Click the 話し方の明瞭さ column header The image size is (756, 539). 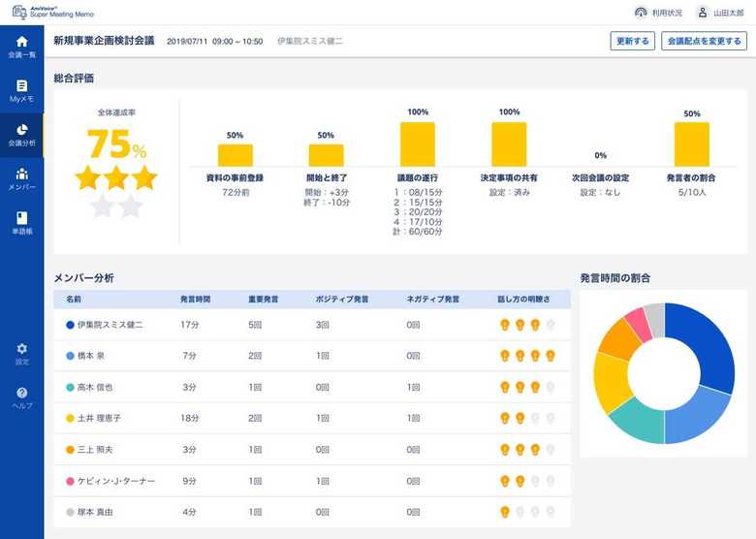click(523, 300)
